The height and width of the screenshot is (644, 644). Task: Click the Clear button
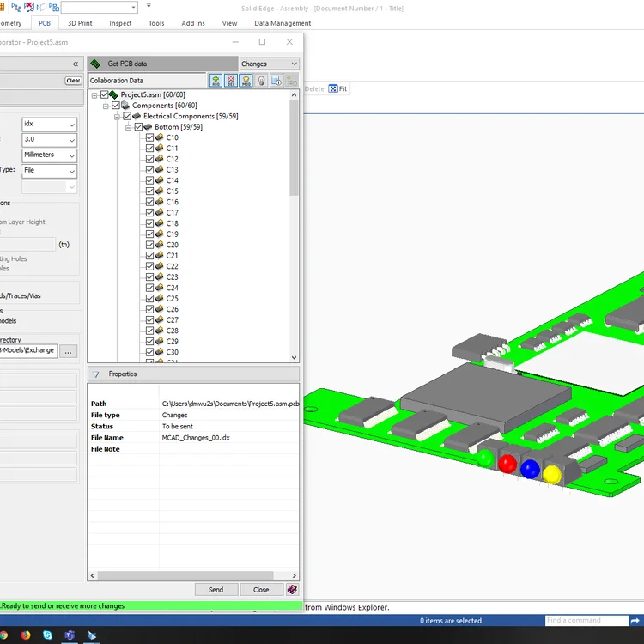(73, 81)
